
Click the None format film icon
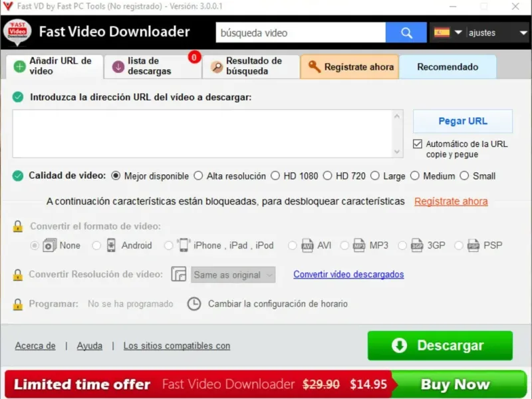(49, 245)
